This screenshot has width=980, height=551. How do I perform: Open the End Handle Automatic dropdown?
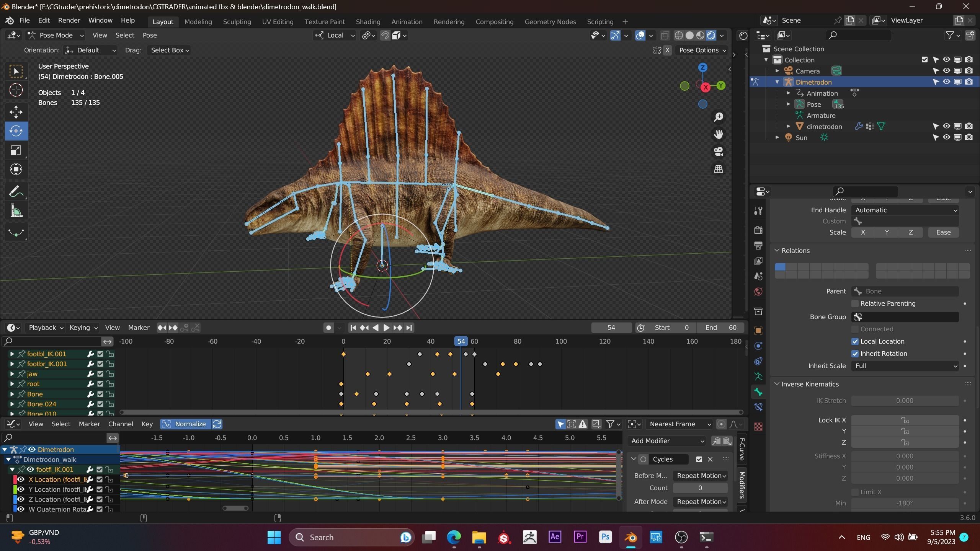coord(905,210)
